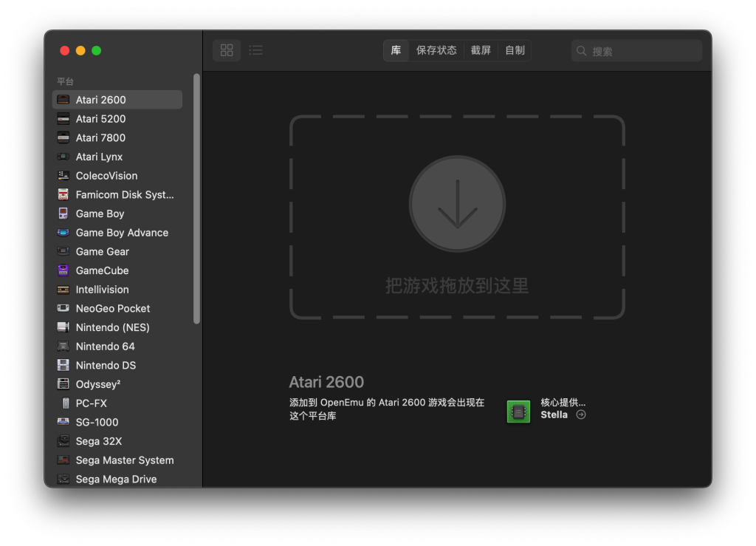Click the Atari 7800 console icon
The width and height of the screenshot is (756, 546).
click(63, 137)
